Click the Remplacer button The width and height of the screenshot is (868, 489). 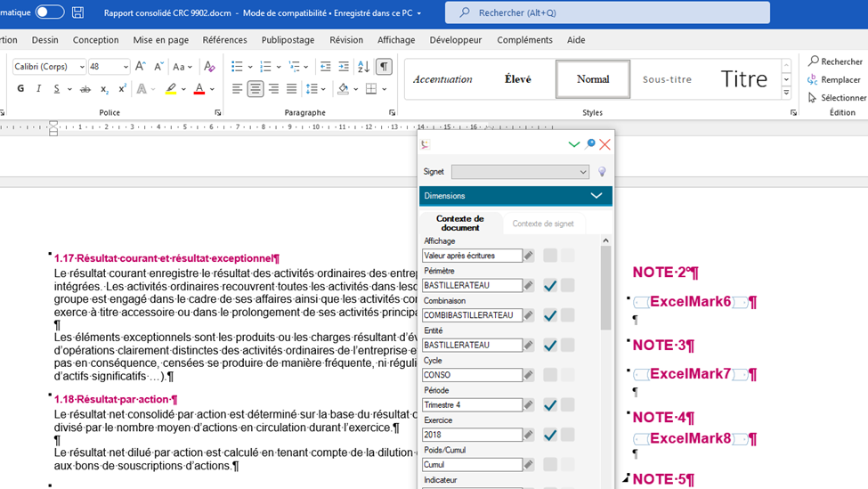(x=834, y=80)
